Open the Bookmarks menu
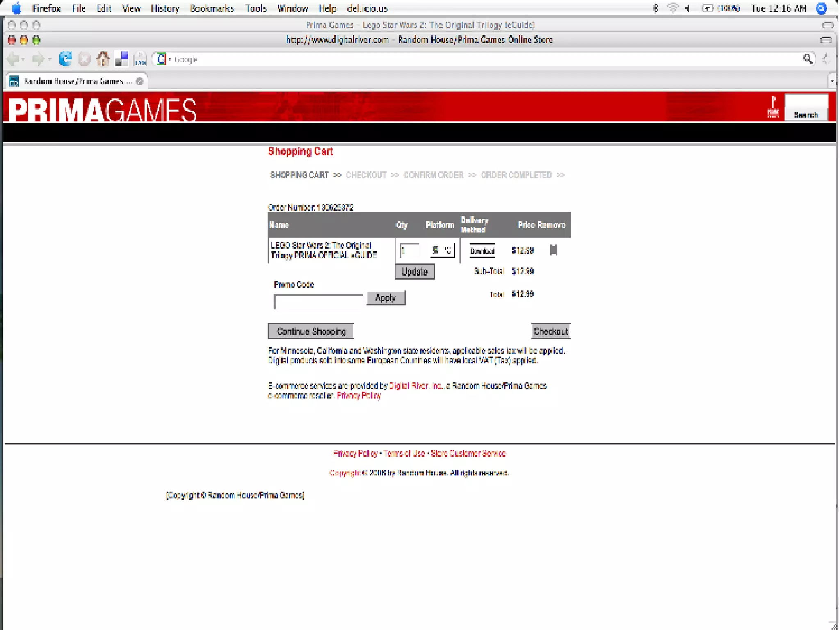 click(x=212, y=8)
